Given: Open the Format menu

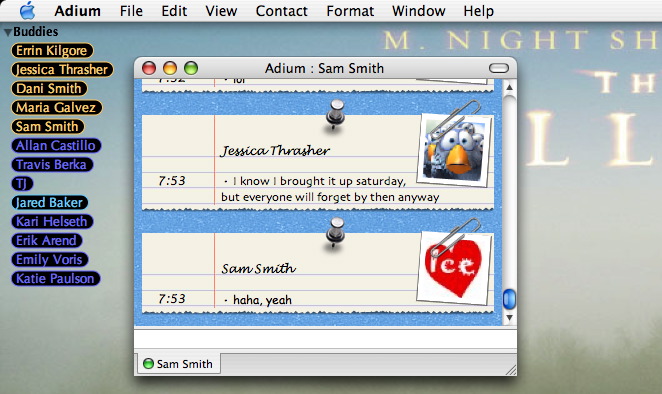Looking at the screenshot, I should pos(350,11).
